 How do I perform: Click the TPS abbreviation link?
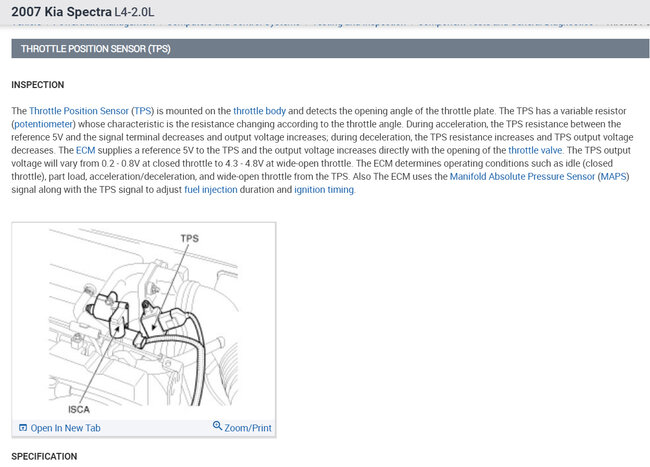coord(143,111)
